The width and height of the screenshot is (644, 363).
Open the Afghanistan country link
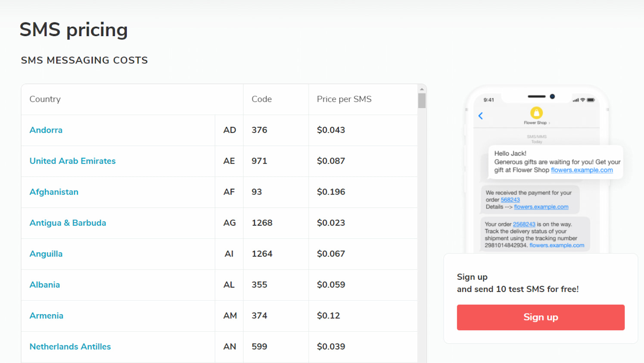point(54,192)
